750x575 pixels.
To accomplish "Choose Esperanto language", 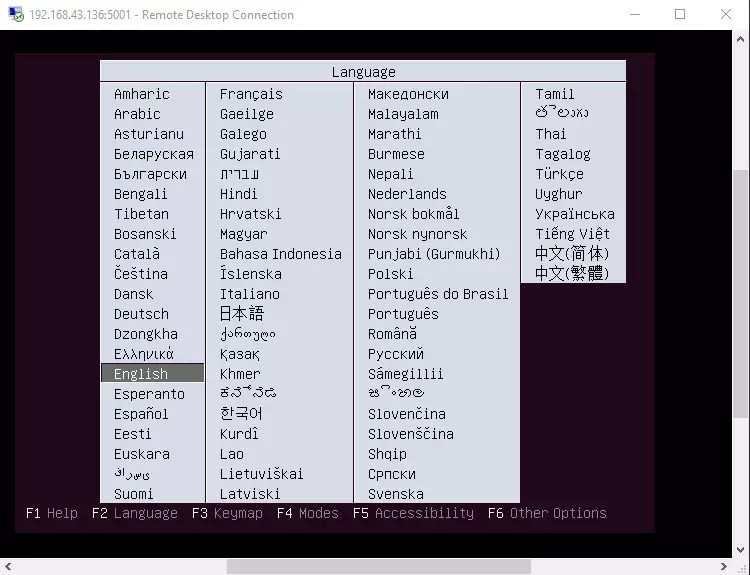I will point(149,394).
